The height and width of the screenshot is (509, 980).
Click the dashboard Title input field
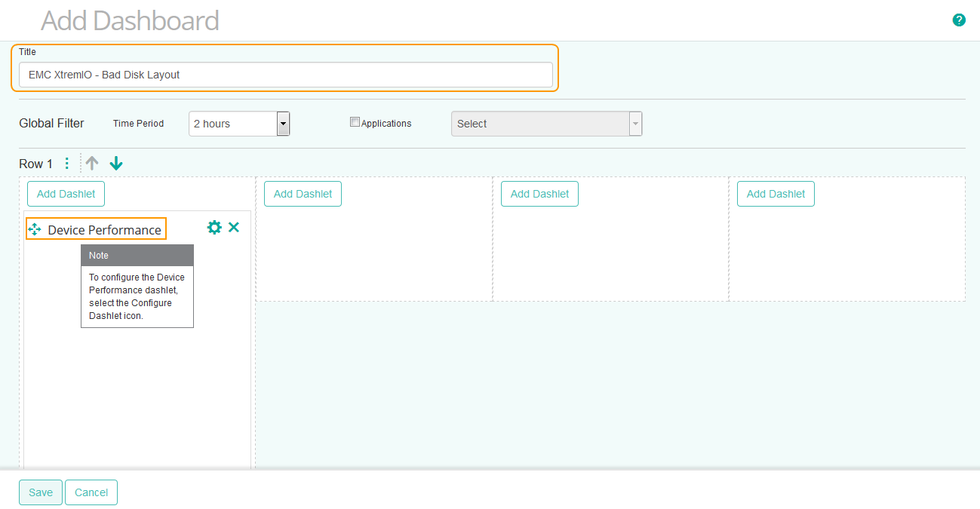tap(285, 75)
